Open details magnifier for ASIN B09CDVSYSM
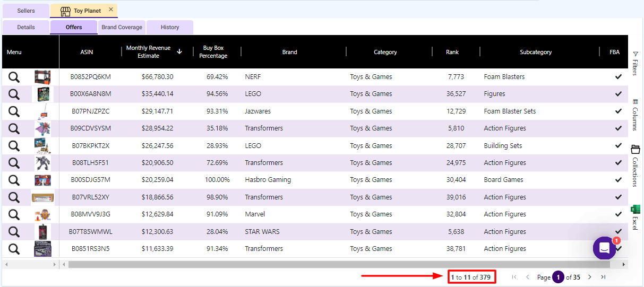The width and height of the screenshot is (644, 287). coord(14,128)
